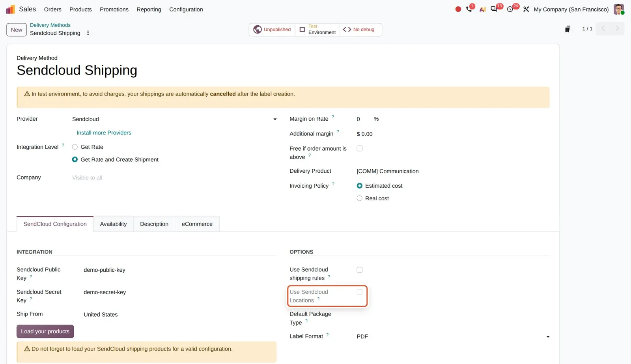The height and width of the screenshot is (364, 631).
Task: Go to next record arrow
Action: pos(617,28)
